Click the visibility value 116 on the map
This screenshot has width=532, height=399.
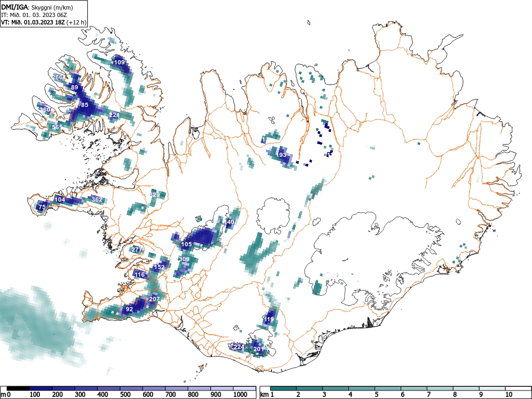[x=140, y=275]
